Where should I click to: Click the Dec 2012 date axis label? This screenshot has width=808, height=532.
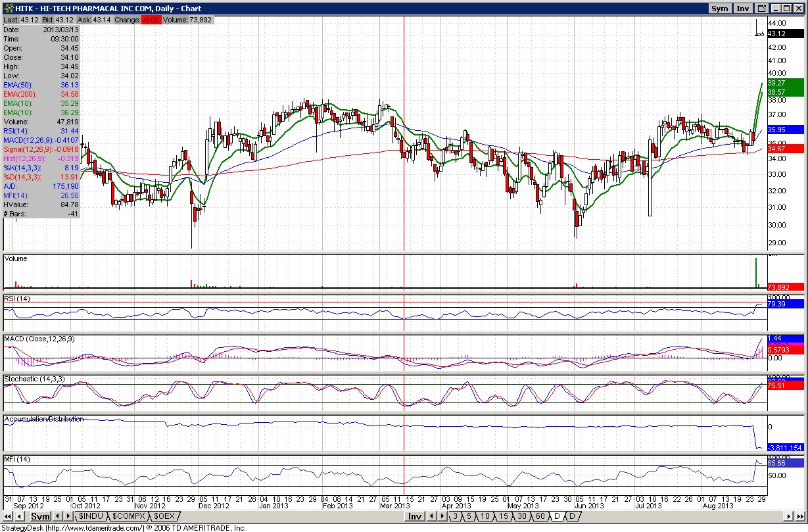tap(213, 506)
